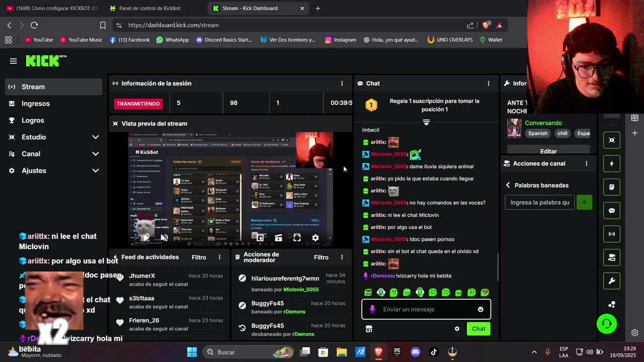Collapse the pinned gift subscription banner
The width and height of the screenshot is (644, 362).
[426, 122]
